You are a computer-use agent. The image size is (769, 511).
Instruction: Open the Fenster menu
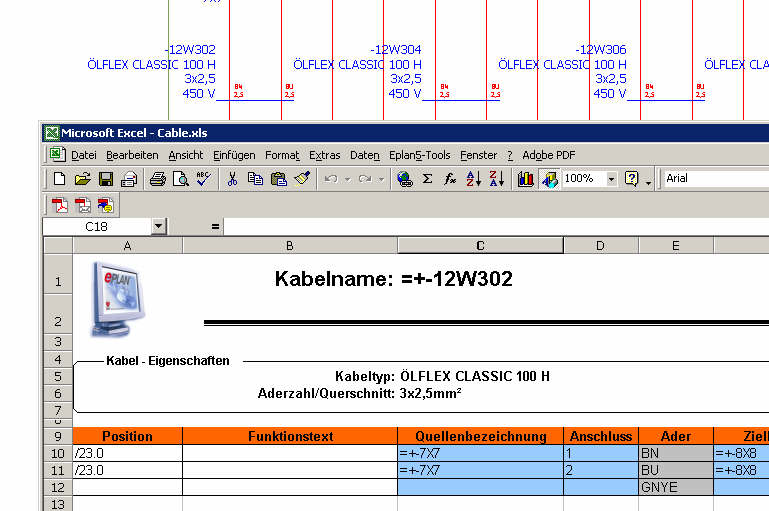point(479,155)
